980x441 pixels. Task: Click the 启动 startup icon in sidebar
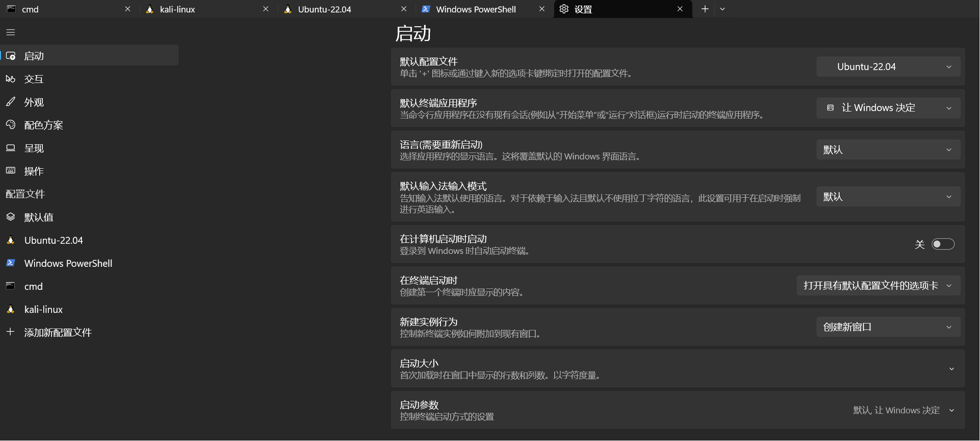(11, 56)
